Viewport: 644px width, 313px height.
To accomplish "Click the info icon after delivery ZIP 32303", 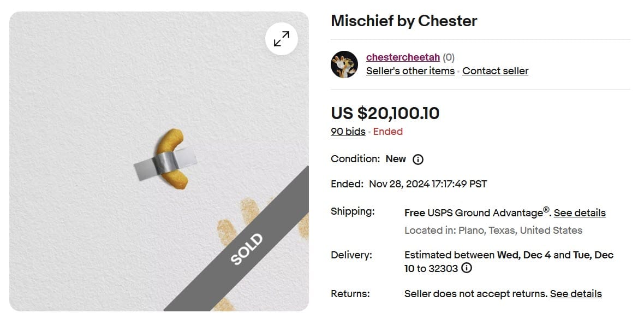I will [x=467, y=268].
